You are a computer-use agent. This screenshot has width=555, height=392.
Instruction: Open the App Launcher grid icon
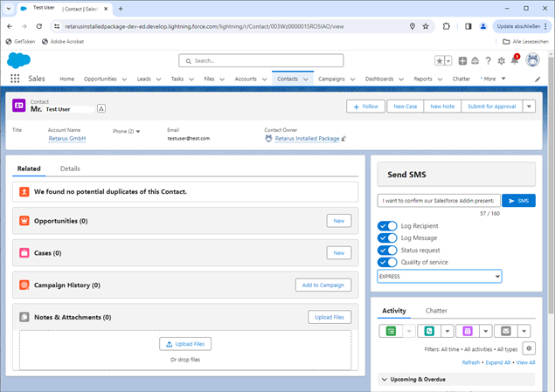click(x=15, y=79)
